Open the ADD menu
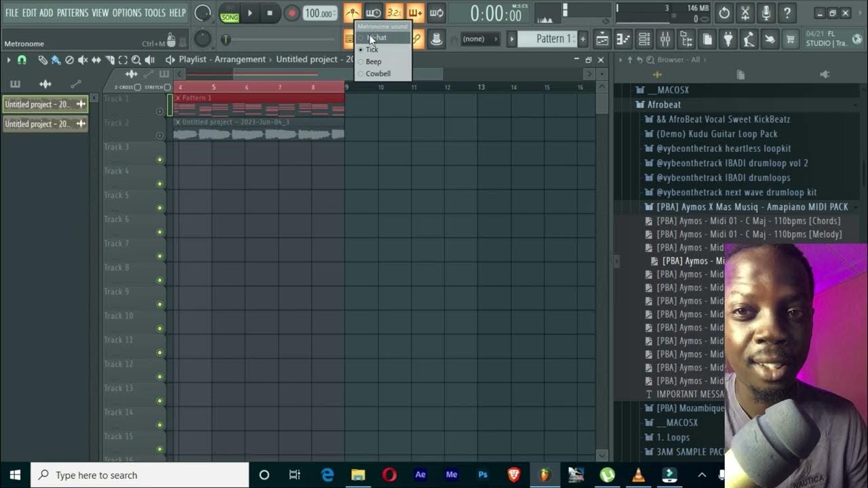The height and width of the screenshot is (488, 868). [x=46, y=13]
